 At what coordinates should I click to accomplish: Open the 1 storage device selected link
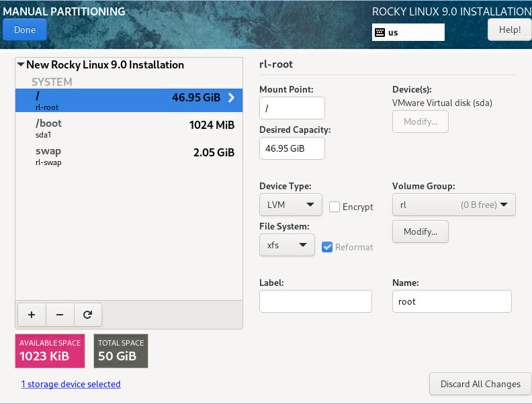click(71, 384)
